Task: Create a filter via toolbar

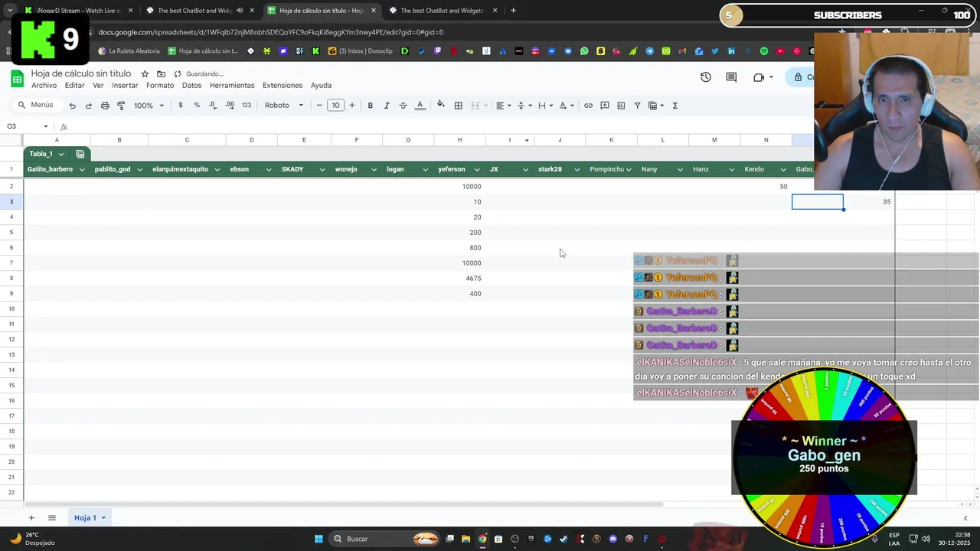Action: pyautogui.click(x=637, y=106)
